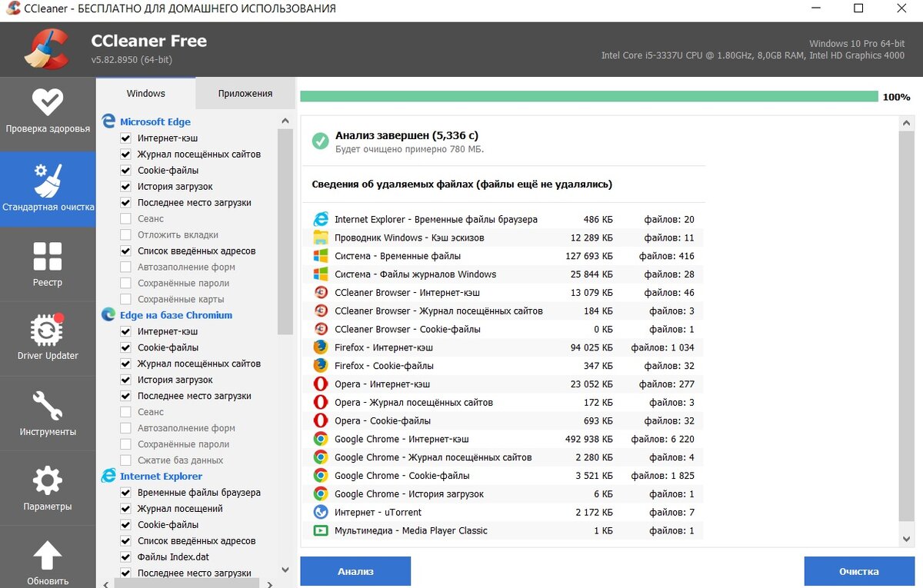Click the Internet Explorer group icon in tree

tap(108, 476)
